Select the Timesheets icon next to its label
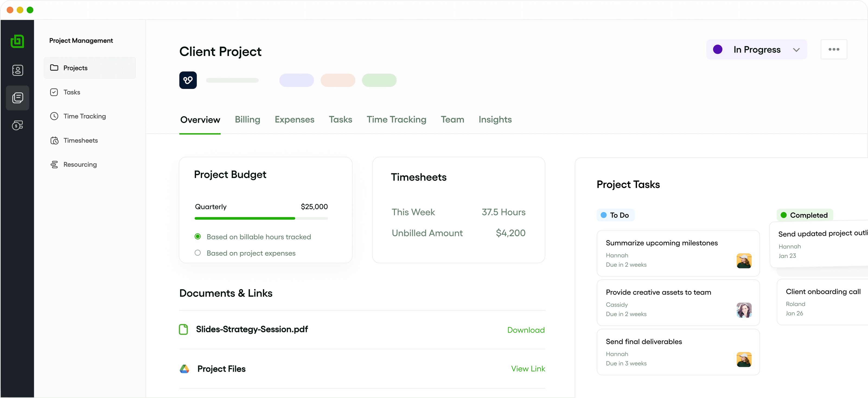 click(54, 140)
